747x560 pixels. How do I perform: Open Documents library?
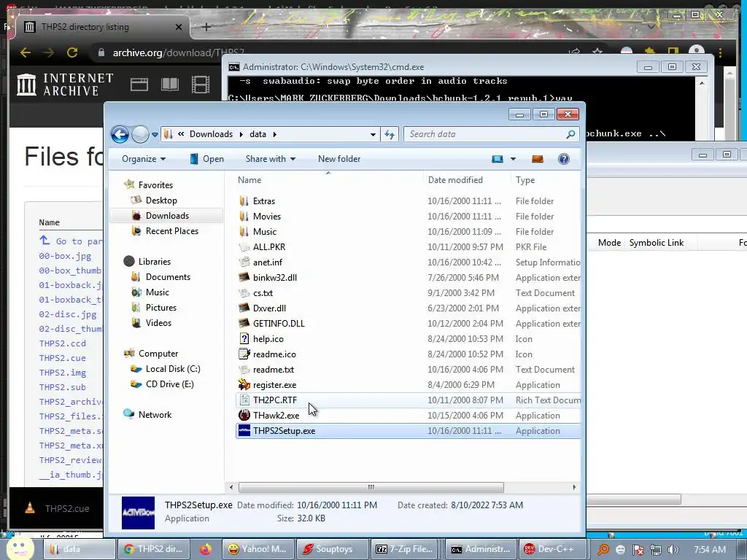coord(168,277)
